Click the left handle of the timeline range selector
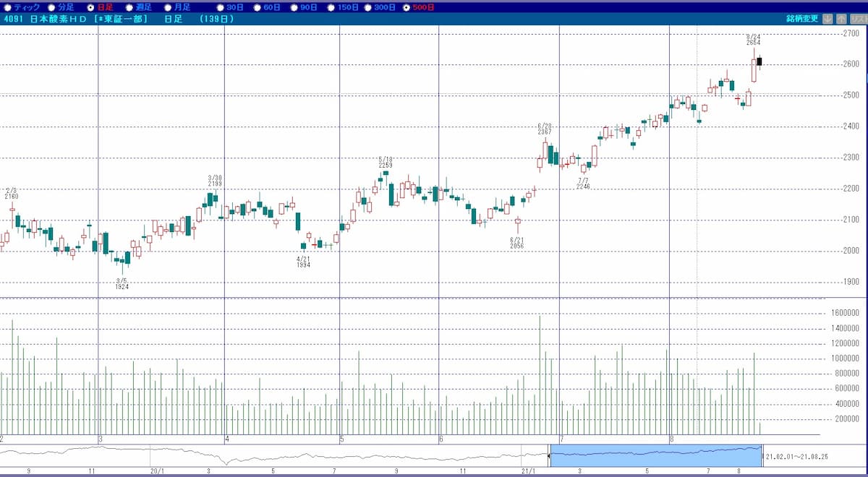 pyautogui.click(x=550, y=456)
